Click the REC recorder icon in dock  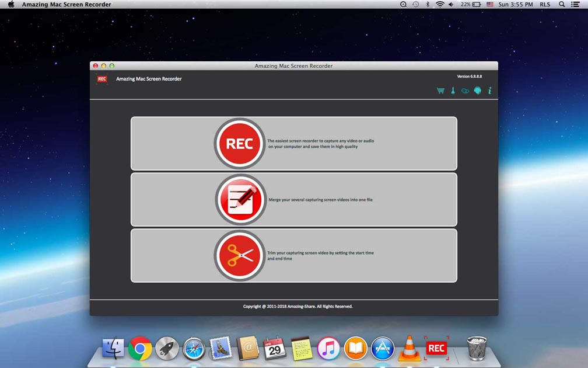pyautogui.click(x=436, y=348)
